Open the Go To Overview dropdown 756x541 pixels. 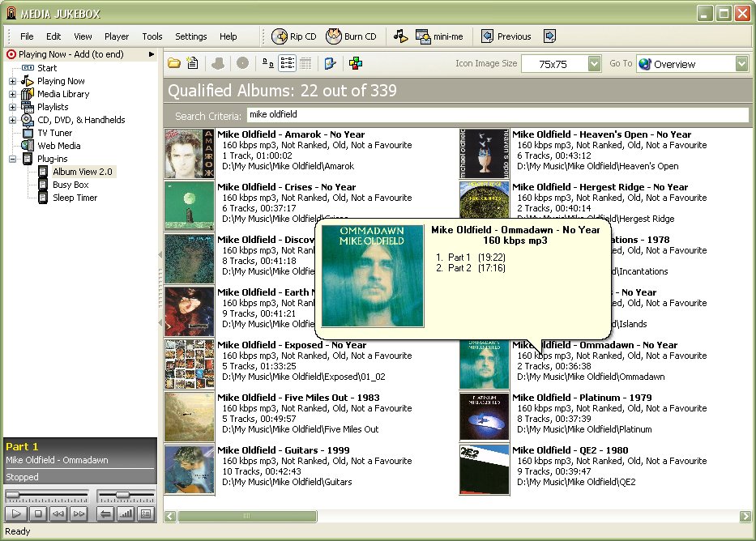[x=741, y=64]
